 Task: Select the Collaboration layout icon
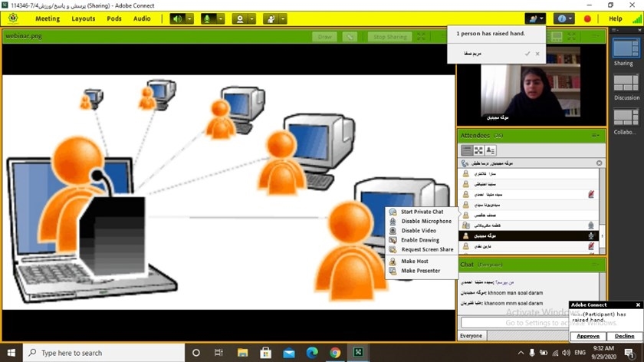coord(626,119)
